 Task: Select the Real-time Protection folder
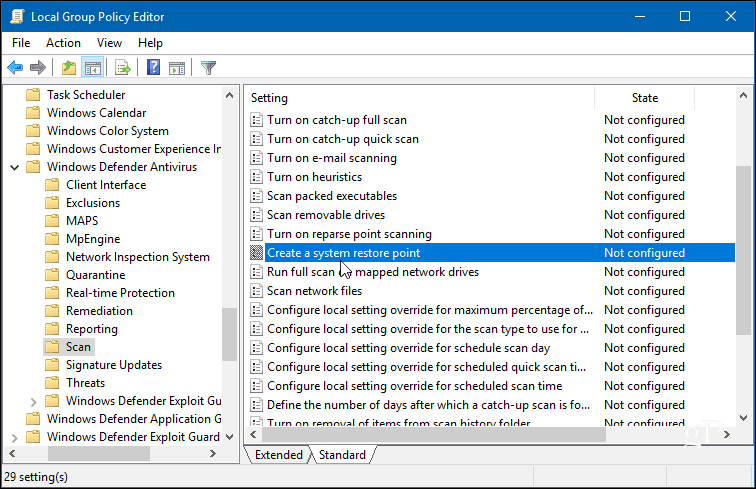click(x=120, y=293)
